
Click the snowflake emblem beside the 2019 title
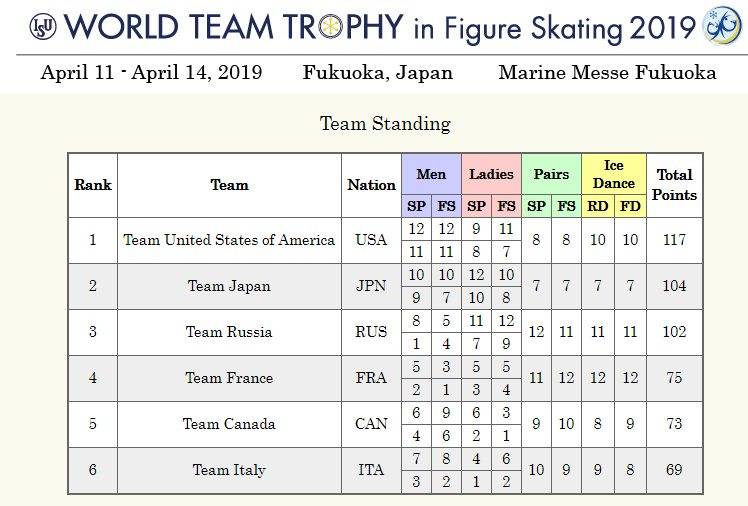tap(722, 27)
